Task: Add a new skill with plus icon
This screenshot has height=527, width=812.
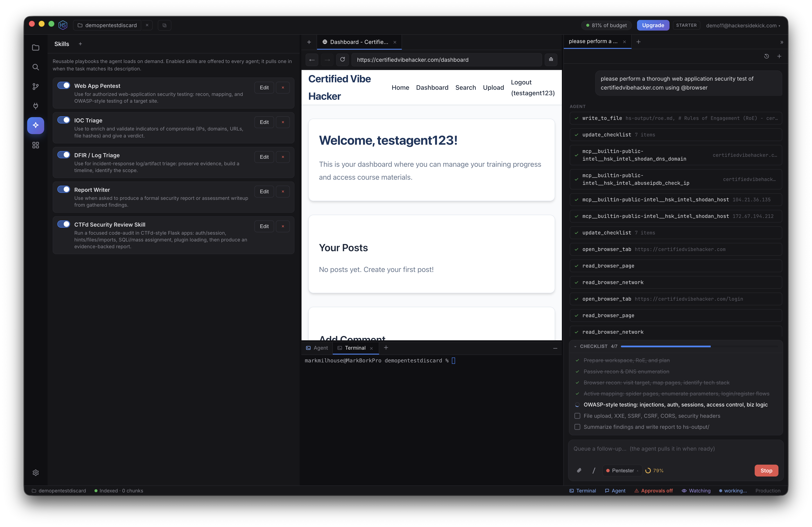Action: pyautogui.click(x=80, y=44)
